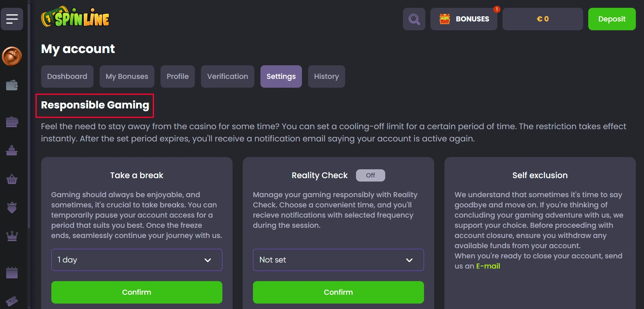Click the live dealer icon in sidebar
644x309 pixels.
pyautogui.click(x=12, y=150)
